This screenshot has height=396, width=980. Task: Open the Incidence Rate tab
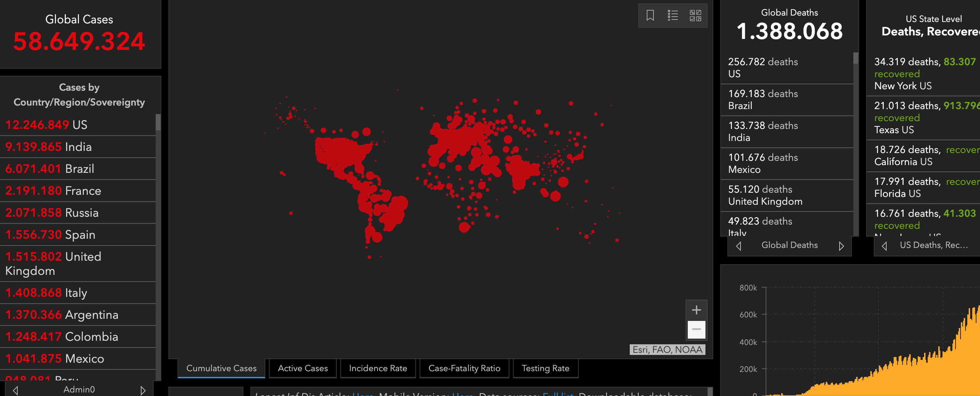[x=378, y=368]
